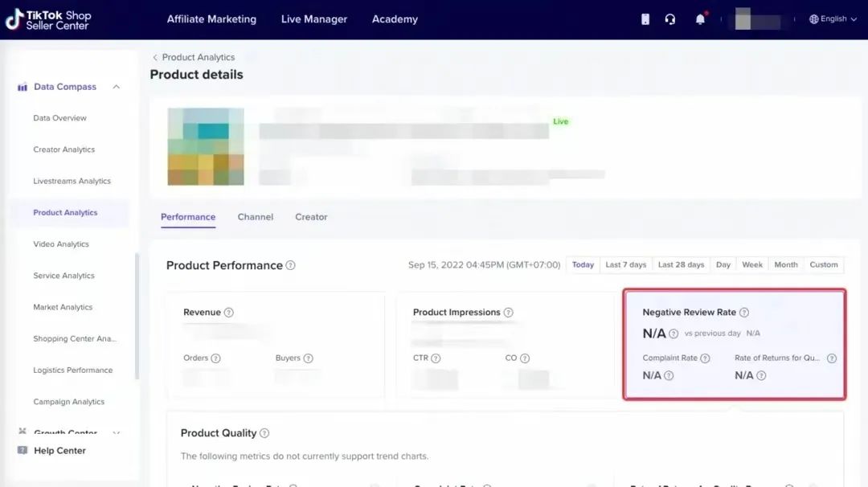Click info icon beside Product Impressions

(508, 313)
